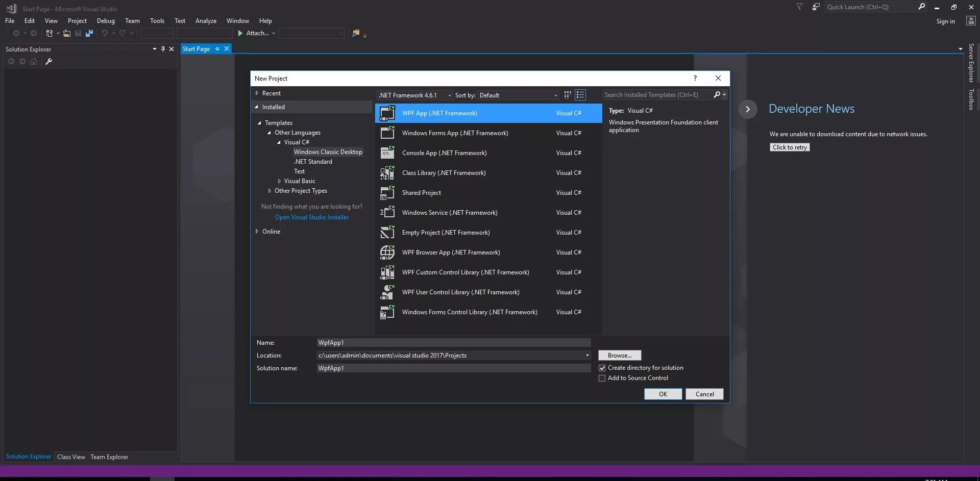Open the Debug menu

pos(106,21)
